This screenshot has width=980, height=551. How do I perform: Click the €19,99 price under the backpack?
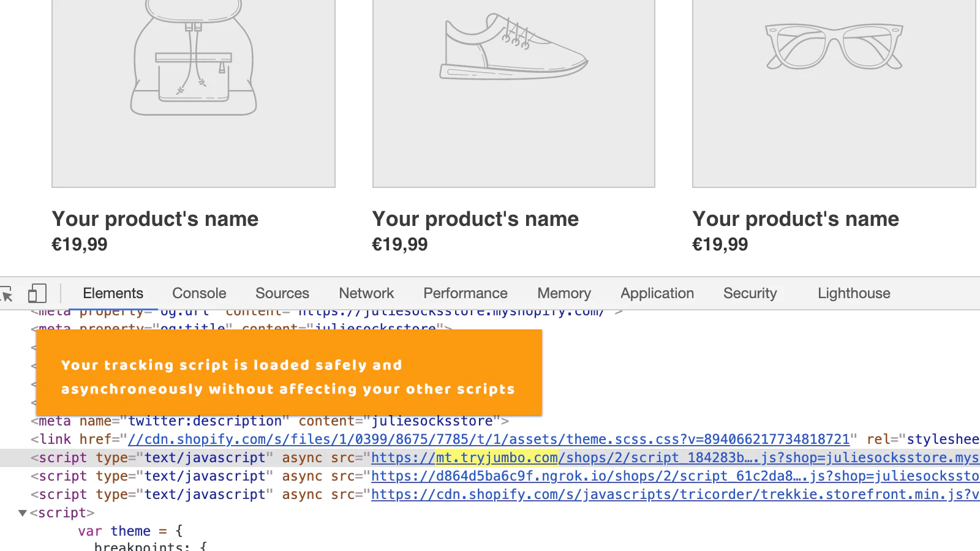coord(80,245)
